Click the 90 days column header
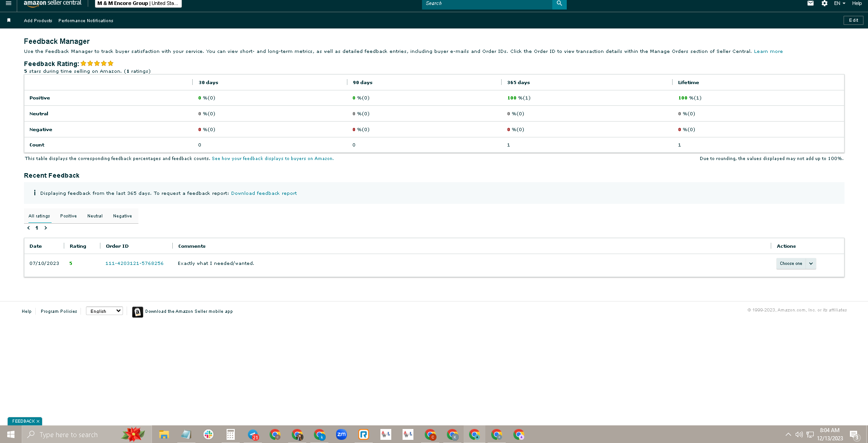 coord(363,83)
